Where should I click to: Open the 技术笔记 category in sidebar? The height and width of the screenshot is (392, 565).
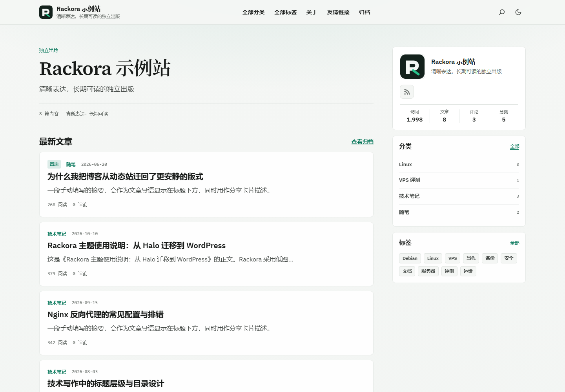(x=459, y=196)
